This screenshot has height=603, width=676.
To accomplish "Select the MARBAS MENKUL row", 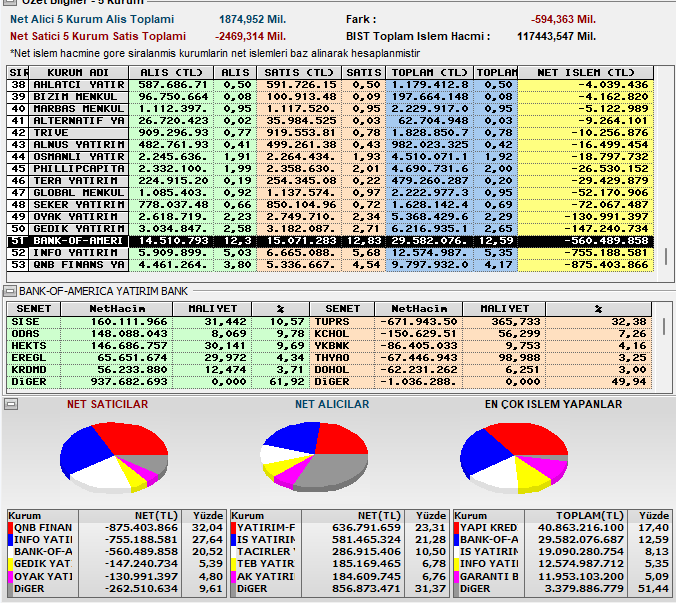I will click(x=330, y=109).
